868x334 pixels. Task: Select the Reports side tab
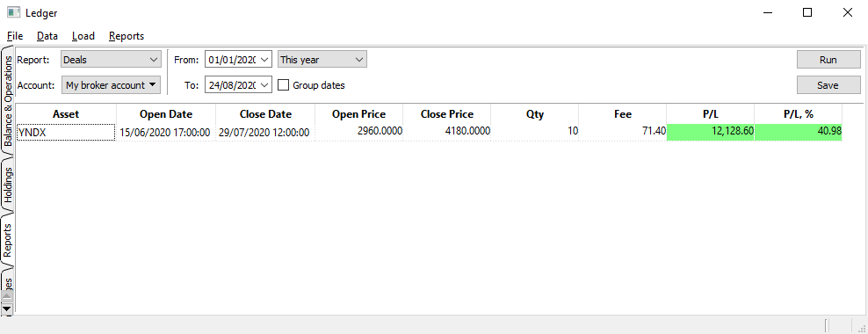coord(8,240)
